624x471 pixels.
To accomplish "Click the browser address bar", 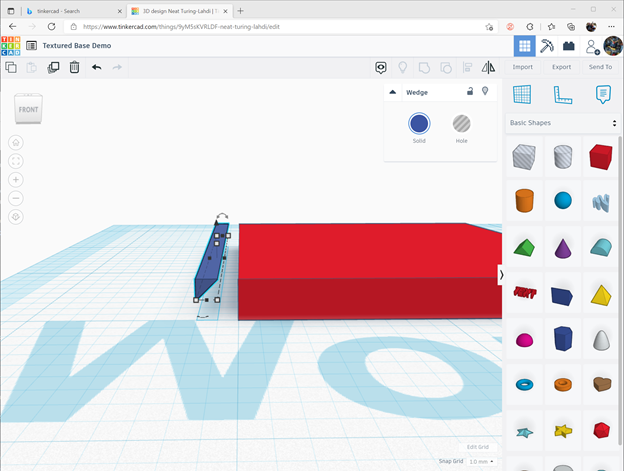I will pyautogui.click(x=280, y=27).
